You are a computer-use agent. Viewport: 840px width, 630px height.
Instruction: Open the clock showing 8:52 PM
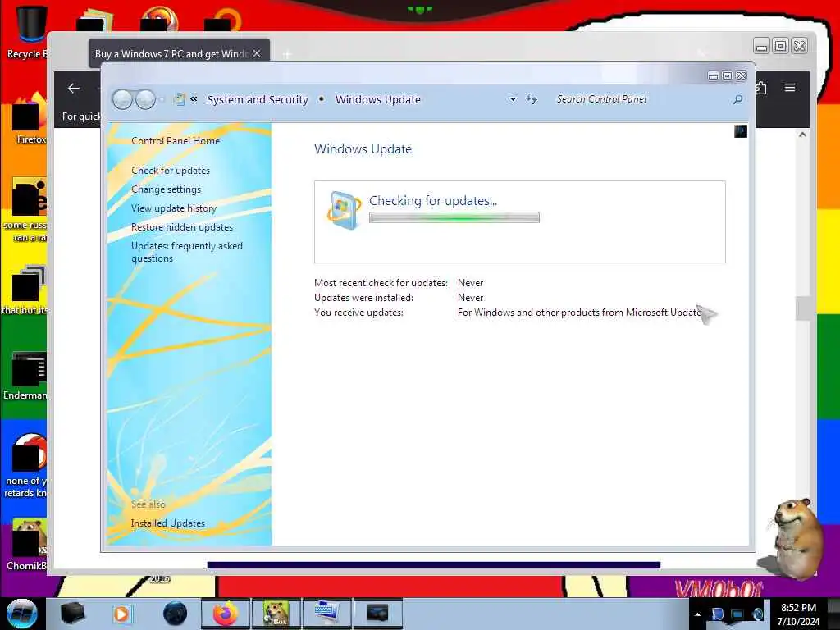[x=798, y=614]
